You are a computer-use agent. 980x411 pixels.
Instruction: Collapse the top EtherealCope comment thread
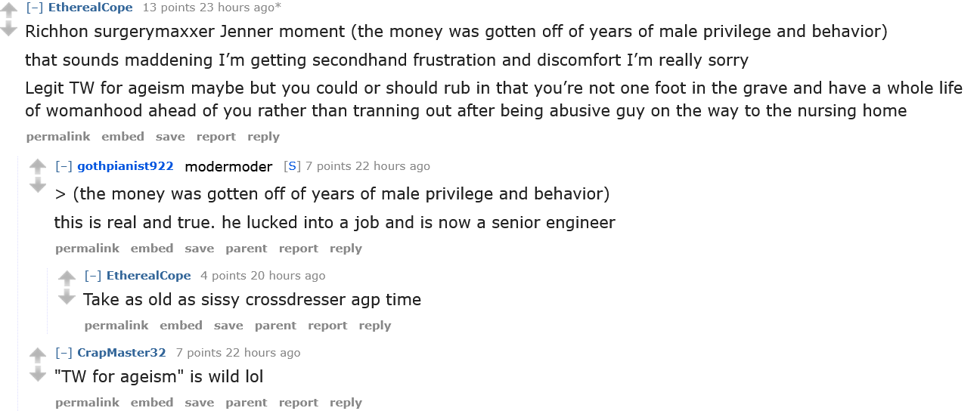[x=35, y=8]
